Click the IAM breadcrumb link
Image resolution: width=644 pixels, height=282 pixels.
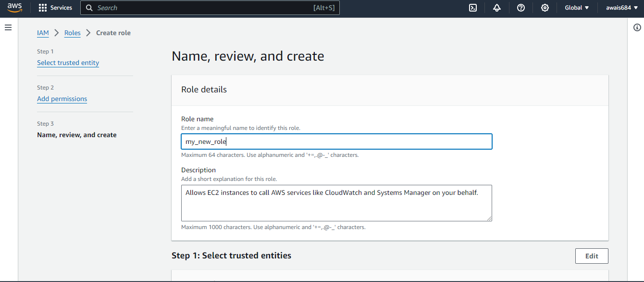coord(43,33)
